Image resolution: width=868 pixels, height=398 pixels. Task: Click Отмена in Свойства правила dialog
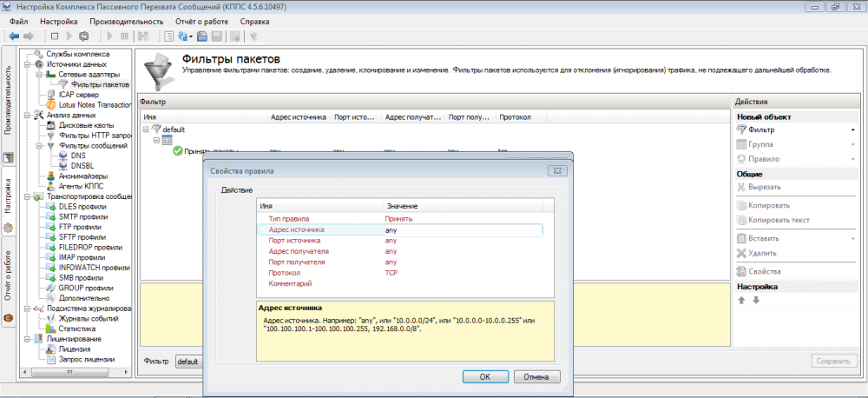[x=537, y=377]
